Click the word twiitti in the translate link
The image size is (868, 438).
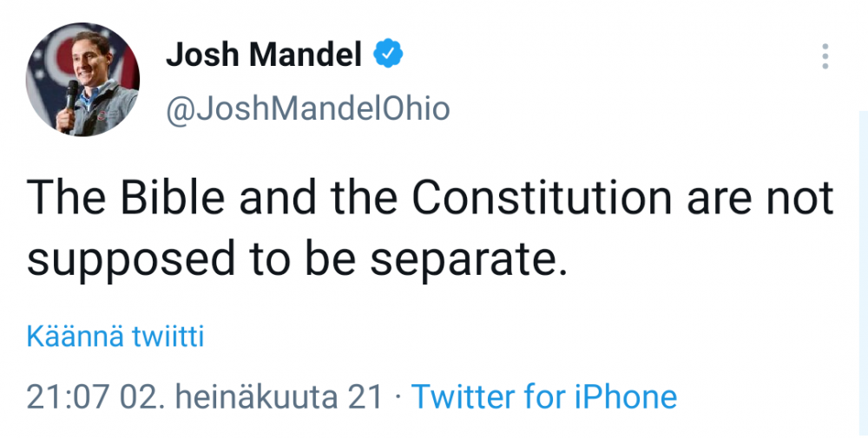click(x=168, y=337)
